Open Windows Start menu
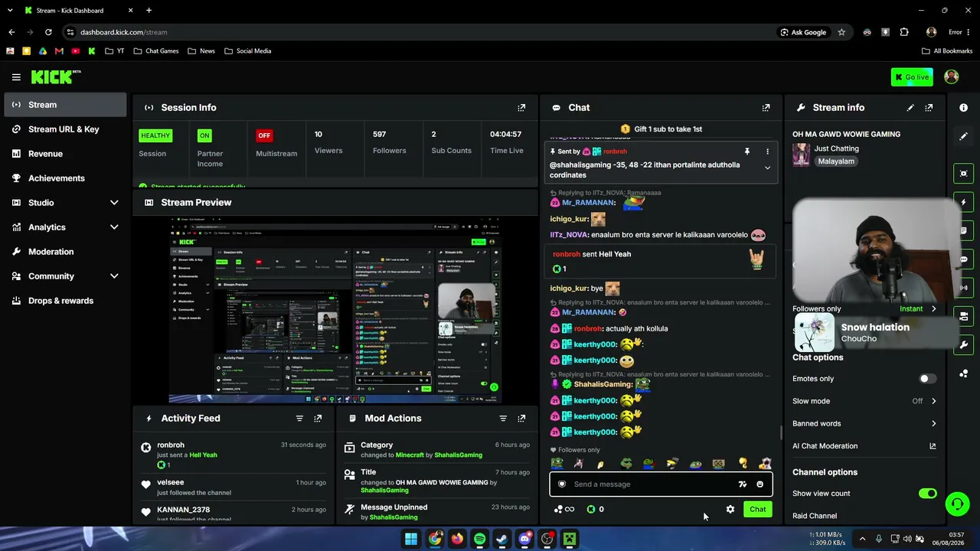 click(x=411, y=539)
